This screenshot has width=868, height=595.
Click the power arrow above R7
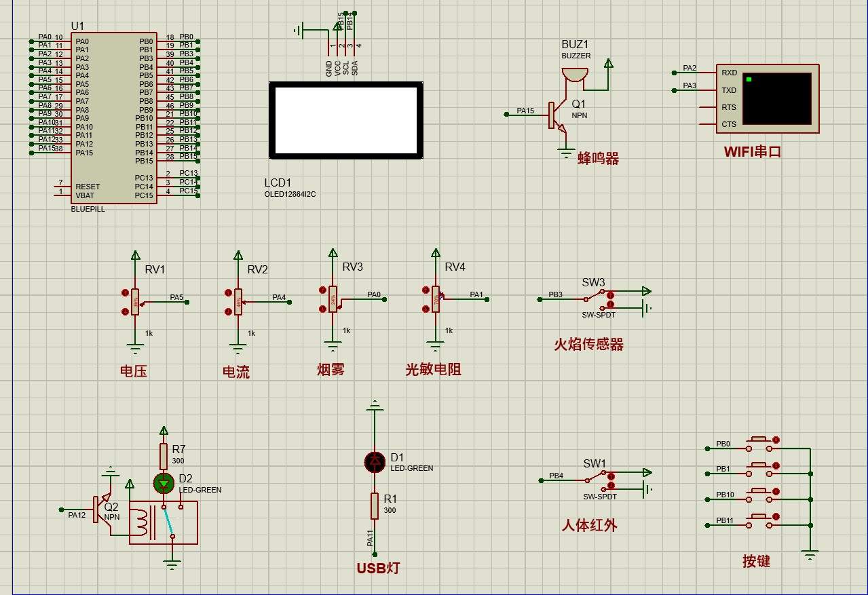(x=164, y=431)
